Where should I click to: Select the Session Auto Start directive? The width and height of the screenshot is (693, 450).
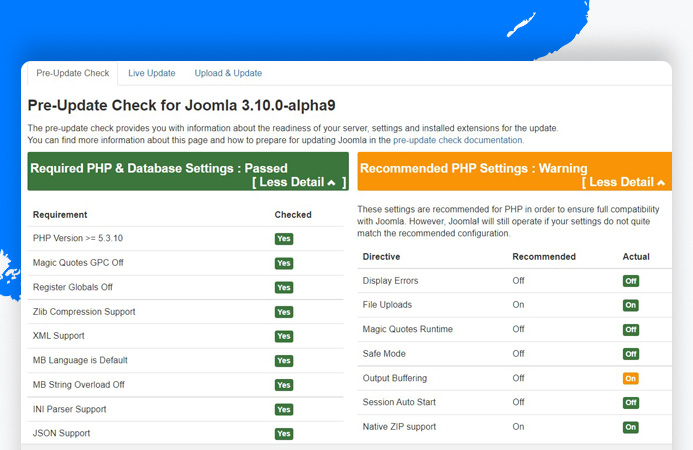point(399,402)
